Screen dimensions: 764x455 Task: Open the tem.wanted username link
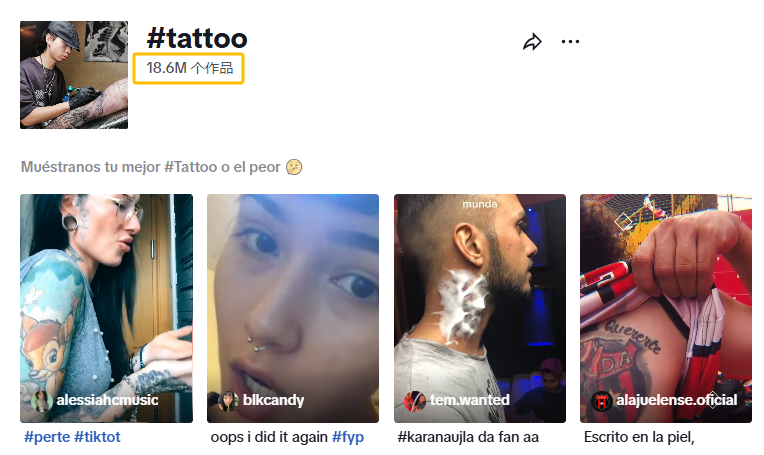click(x=470, y=401)
